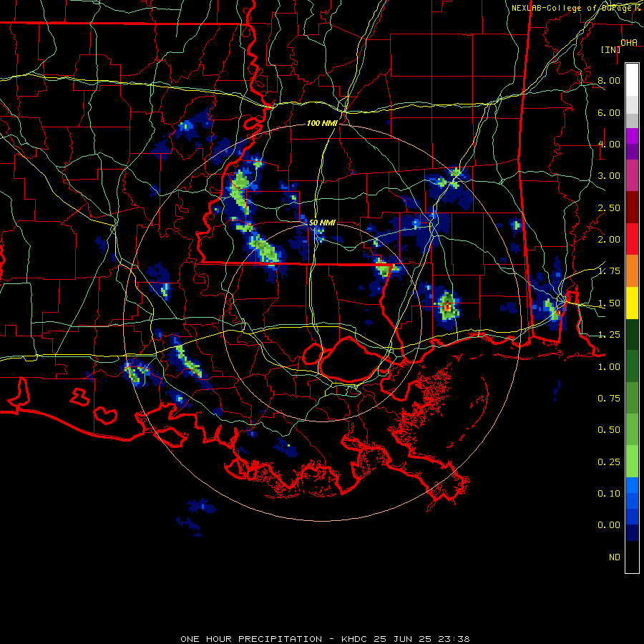The height and width of the screenshot is (644, 644).
Task: Click the 1.00 legend value
Action: (609, 367)
